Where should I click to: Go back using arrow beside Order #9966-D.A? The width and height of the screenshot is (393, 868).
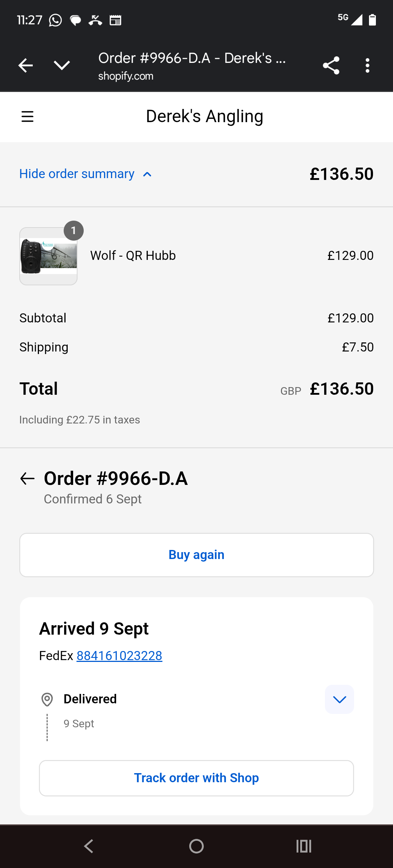coord(27,478)
